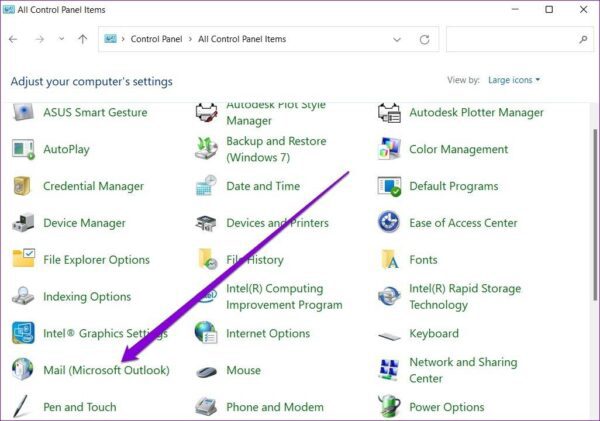Select the Ease of Access Center icon
The width and height of the screenshot is (600, 421).
(389, 222)
